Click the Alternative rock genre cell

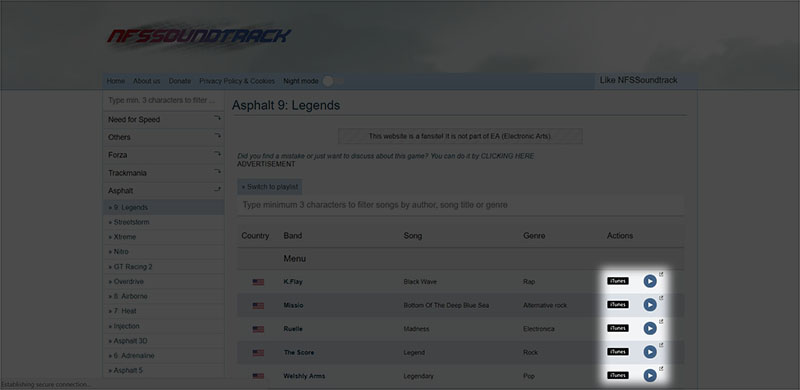tap(545, 305)
